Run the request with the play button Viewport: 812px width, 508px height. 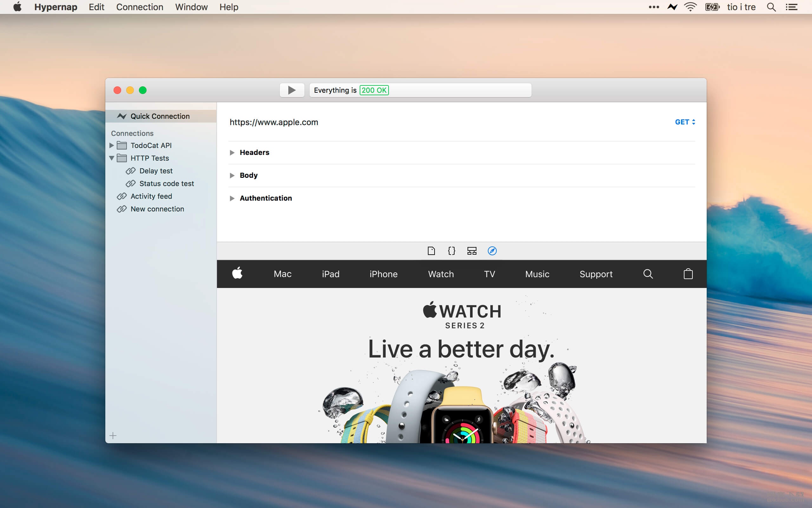[x=292, y=90]
